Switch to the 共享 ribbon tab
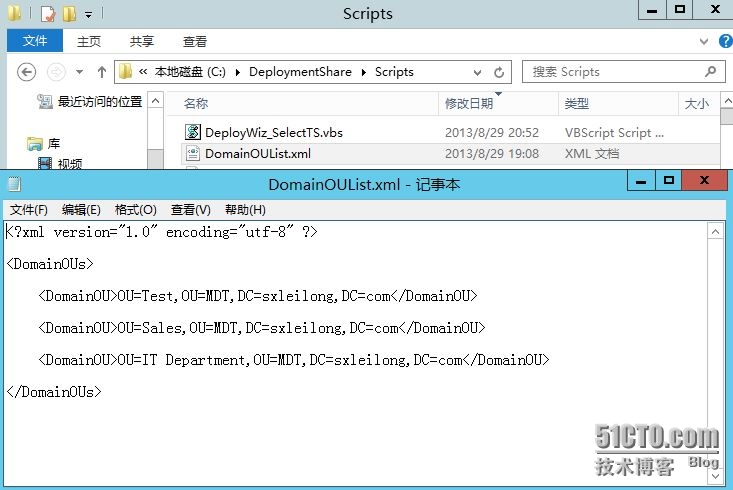This screenshot has height=490, width=733. pyautogui.click(x=142, y=42)
